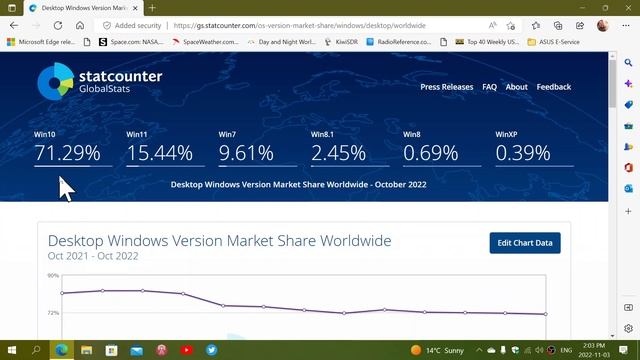Click the Share icon in Edge toolbar

point(580,26)
